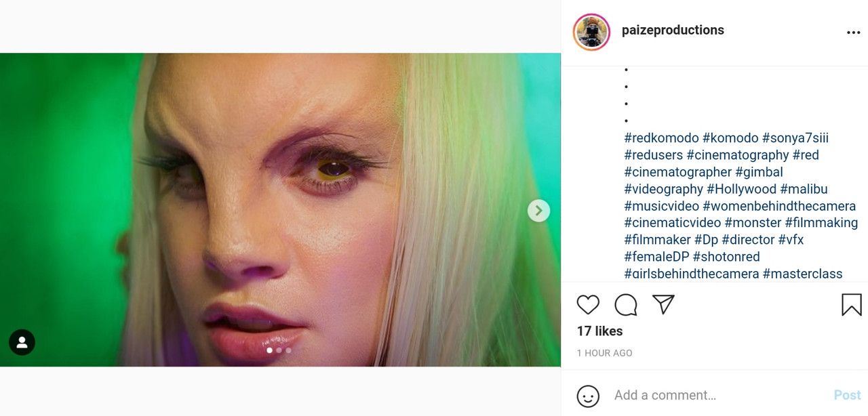Save post with the bookmark icon
This screenshot has width=868, height=416.
pos(851,305)
